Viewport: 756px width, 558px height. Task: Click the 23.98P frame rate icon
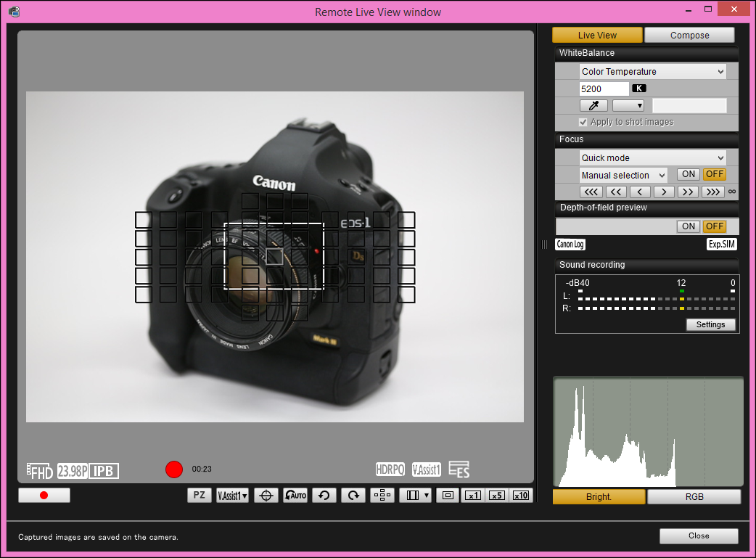[x=73, y=471]
